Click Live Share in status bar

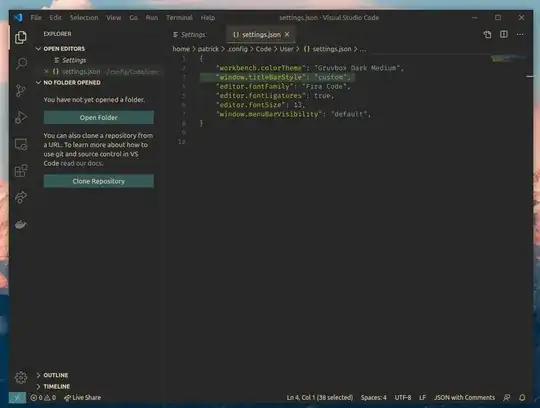tap(82, 398)
